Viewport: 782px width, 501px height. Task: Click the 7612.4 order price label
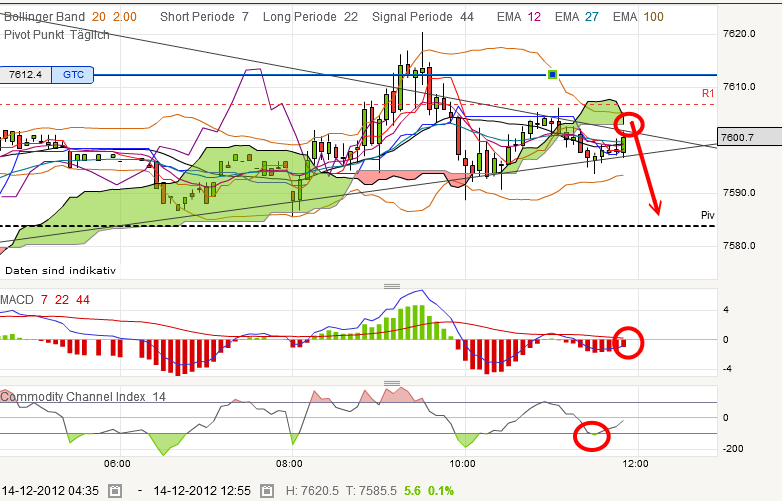pos(25,75)
